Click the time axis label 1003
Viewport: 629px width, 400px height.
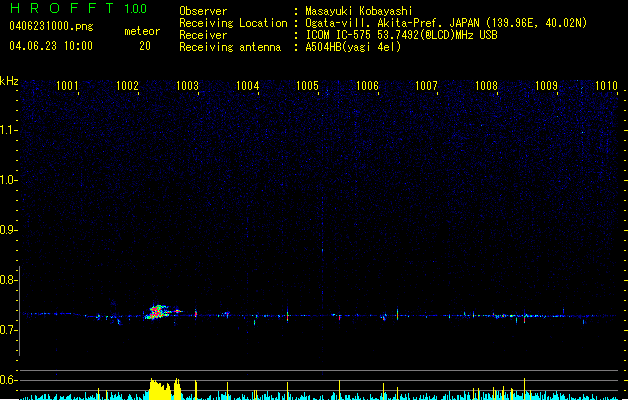[187, 86]
